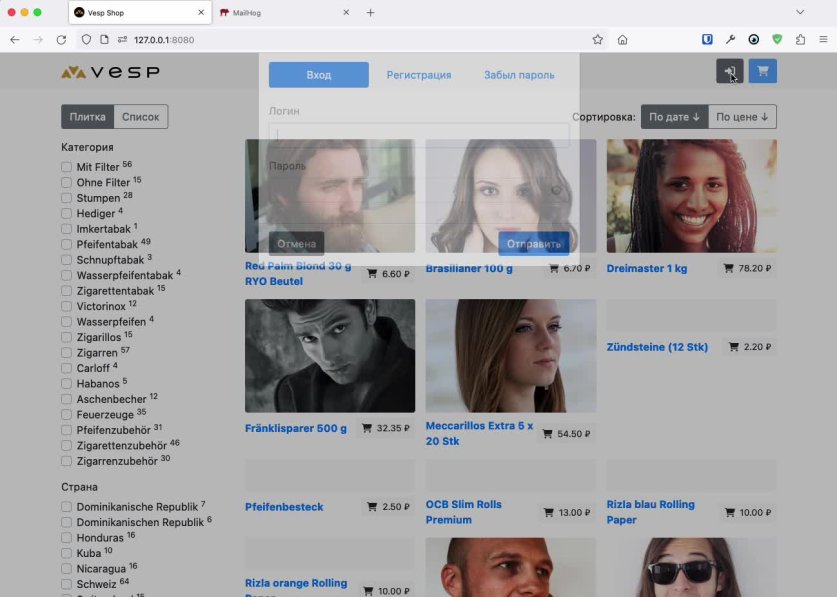
Task: Open the OCB Slim Rolls Premium link
Action: 463,512
